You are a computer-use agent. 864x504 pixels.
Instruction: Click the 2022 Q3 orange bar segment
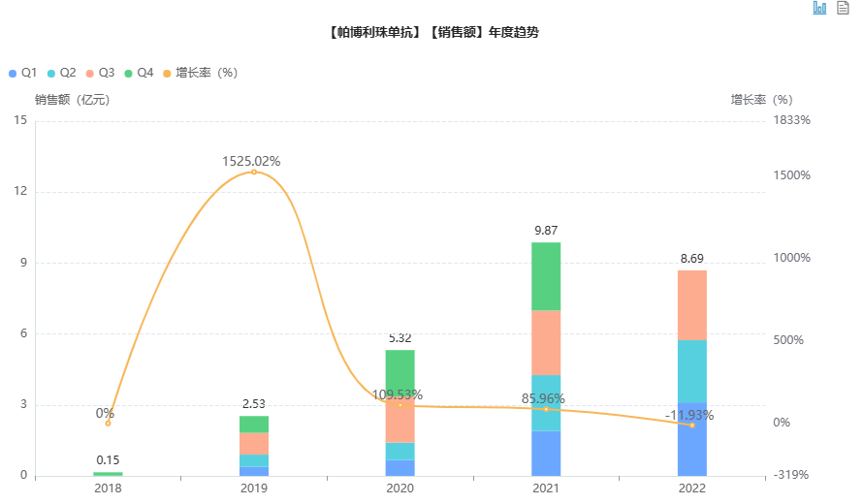[691, 304]
